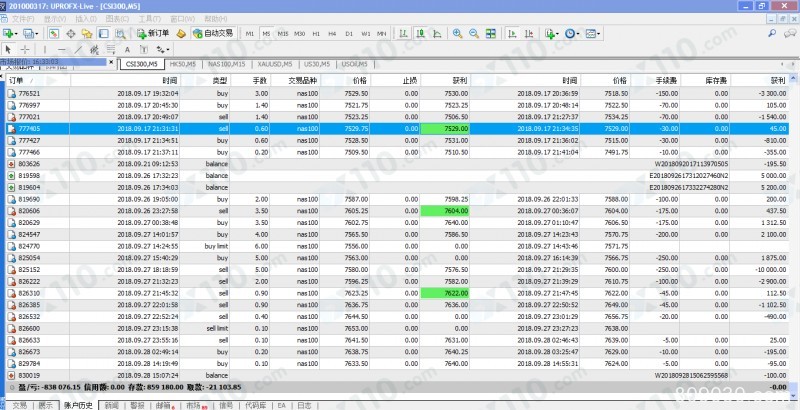Select order row 777405

(397, 129)
